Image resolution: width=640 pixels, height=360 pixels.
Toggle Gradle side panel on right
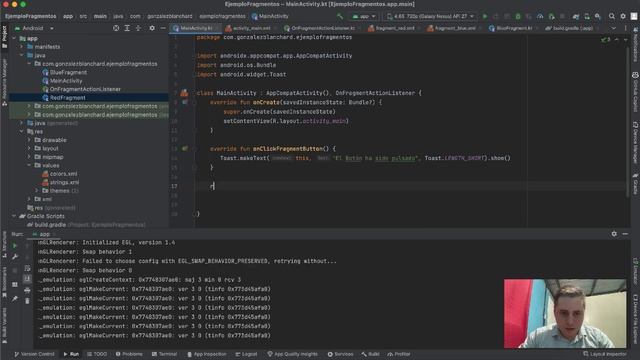636,184
